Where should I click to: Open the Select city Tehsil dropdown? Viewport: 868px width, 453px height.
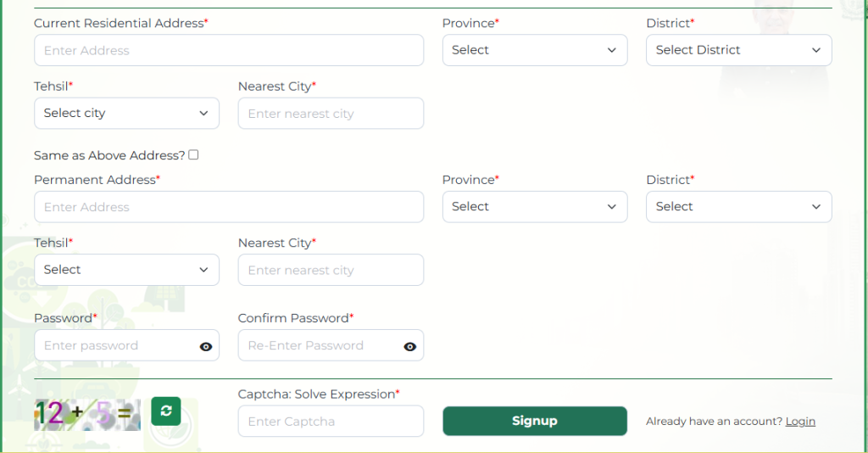click(x=126, y=113)
